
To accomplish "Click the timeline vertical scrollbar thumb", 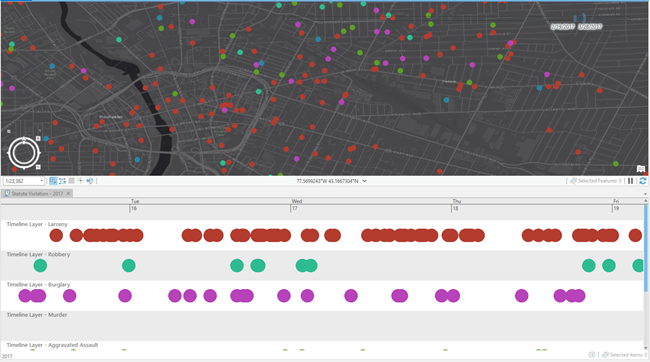I will 645,248.
